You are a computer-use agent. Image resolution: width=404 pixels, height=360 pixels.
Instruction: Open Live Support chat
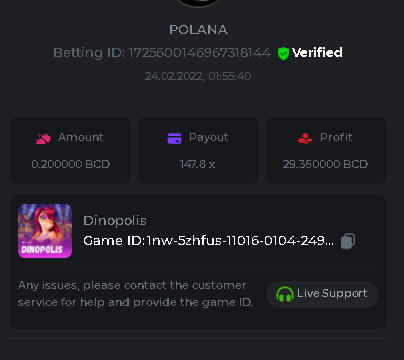[x=322, y=294]
